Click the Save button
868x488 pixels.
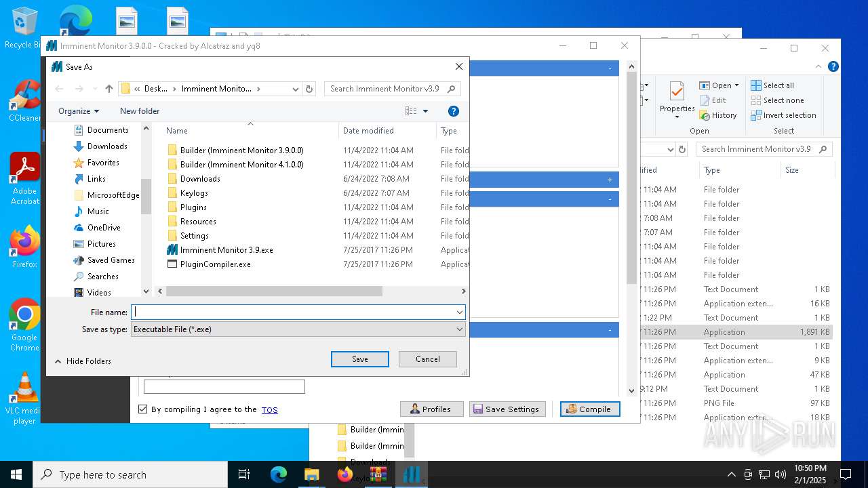pos(360,359)
